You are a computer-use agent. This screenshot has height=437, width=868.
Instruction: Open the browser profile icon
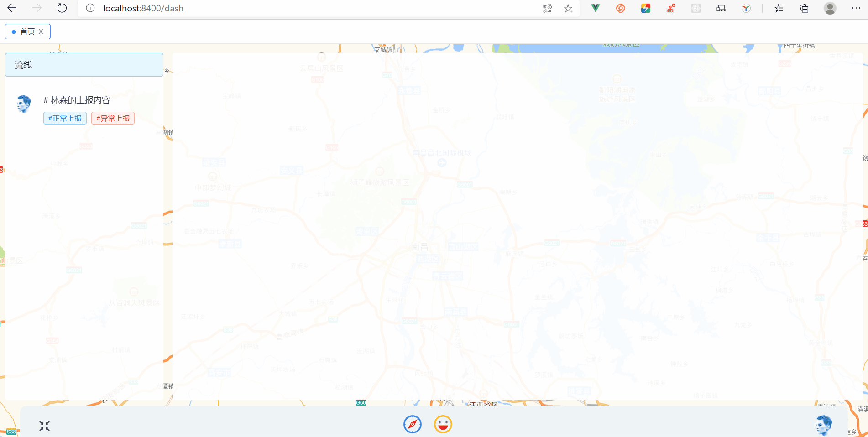[830, 8]
